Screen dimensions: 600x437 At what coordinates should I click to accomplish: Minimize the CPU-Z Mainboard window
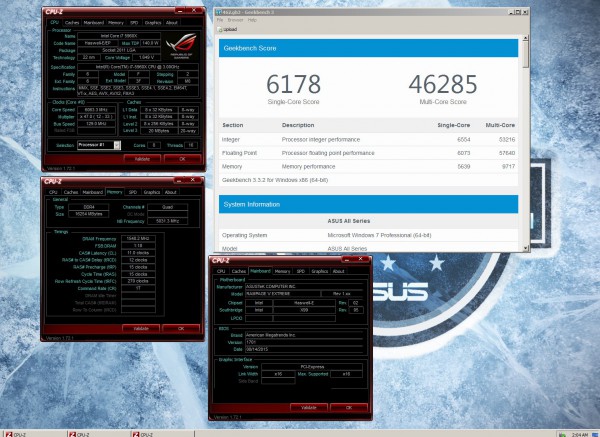[347, 259]
